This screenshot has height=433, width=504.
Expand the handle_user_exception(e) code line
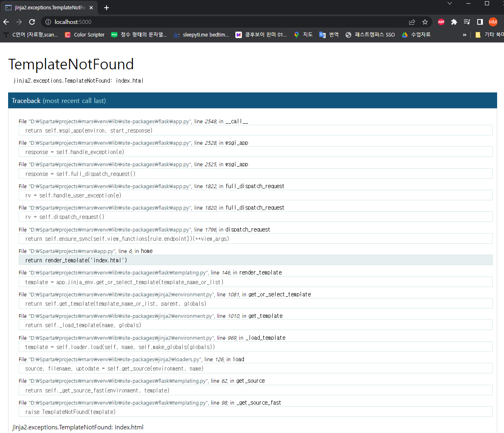point(256,195)
